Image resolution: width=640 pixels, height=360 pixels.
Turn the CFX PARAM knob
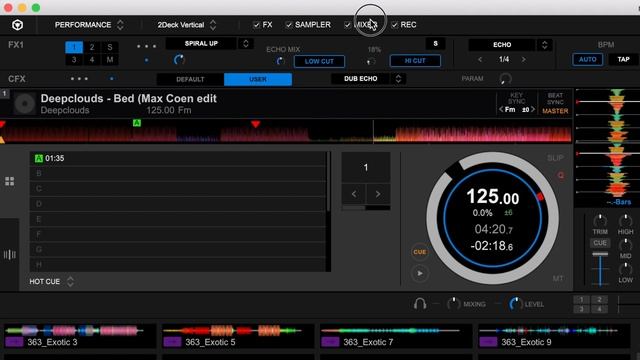click(505, 78)
